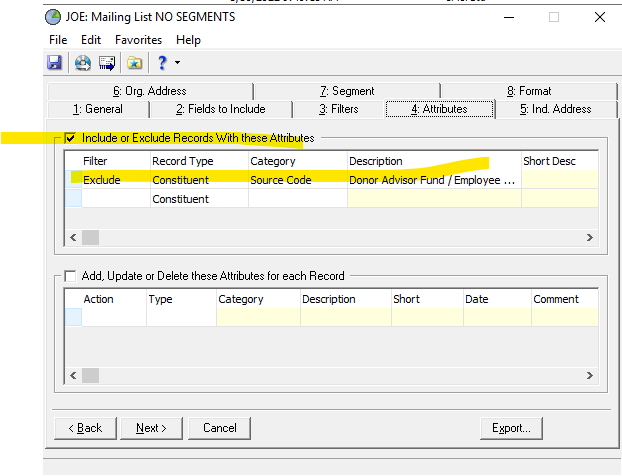The height and width of the screenshot is (476, 622).
Task: Click Donor Advisor Fund / Employee description cell
Action: [434, 180]
